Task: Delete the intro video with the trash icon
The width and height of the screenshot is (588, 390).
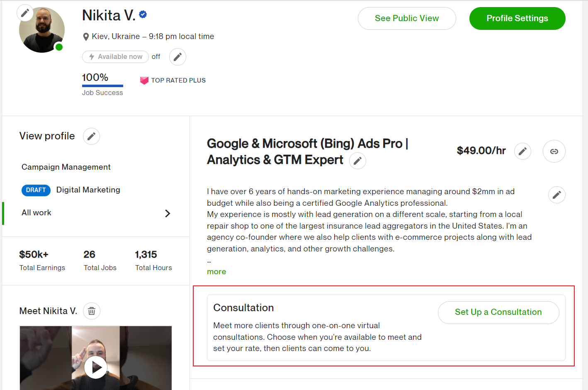Action: point(91,311)
